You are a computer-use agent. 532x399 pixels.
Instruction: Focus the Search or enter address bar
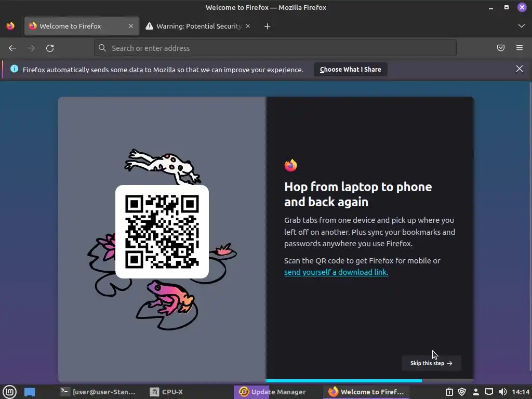pos(275,48)
